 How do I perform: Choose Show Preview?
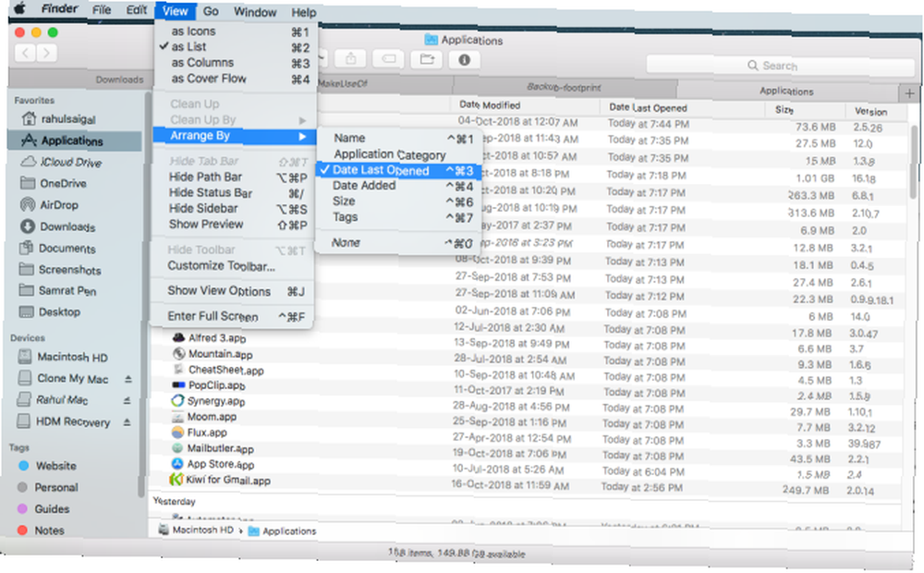(x=234, y=225)
